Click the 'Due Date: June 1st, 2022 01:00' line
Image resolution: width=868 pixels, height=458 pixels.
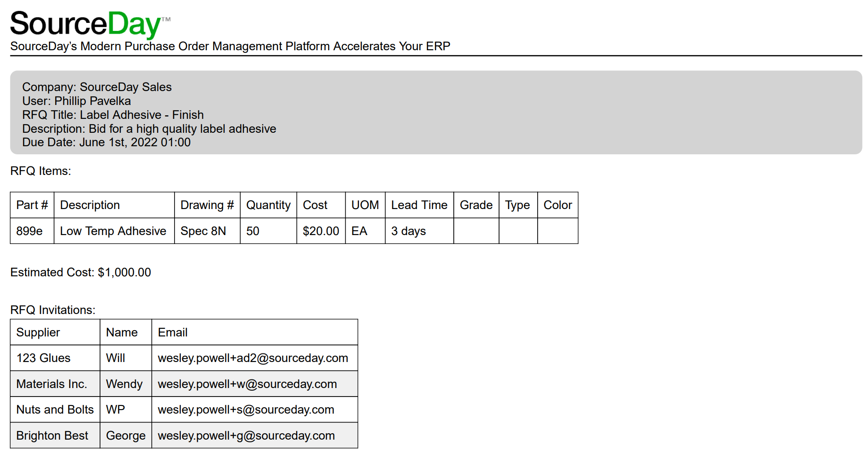[x=106, y=142]
